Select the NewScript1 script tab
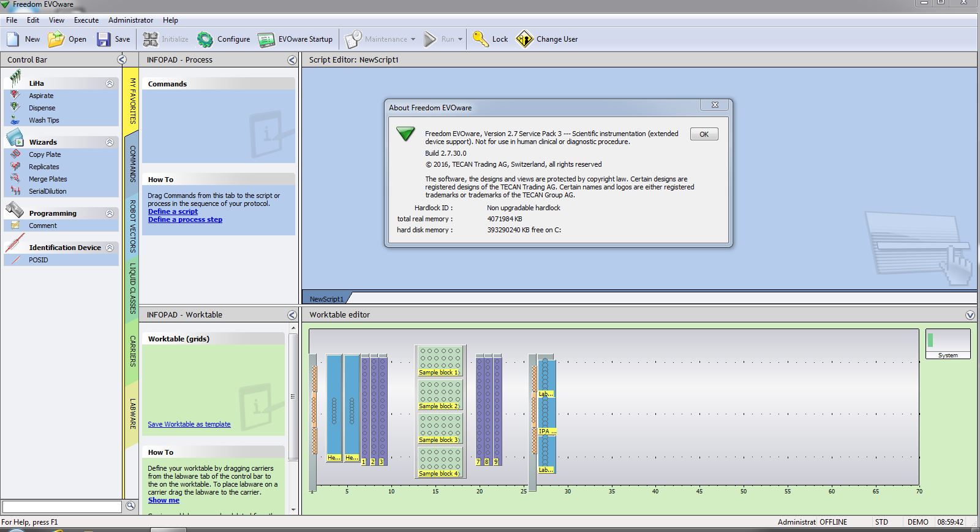The image size is (980, 532). 326,298
